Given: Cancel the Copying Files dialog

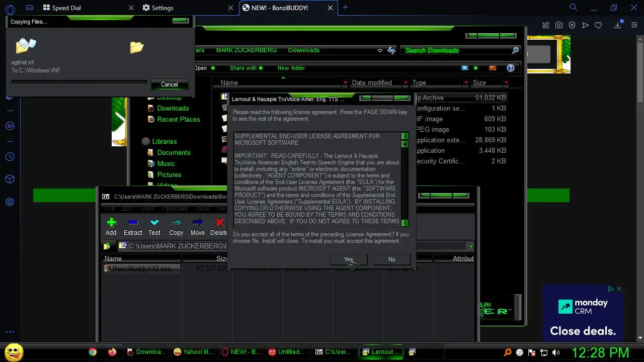Looking at the screenshot, I should coord(170,84).
